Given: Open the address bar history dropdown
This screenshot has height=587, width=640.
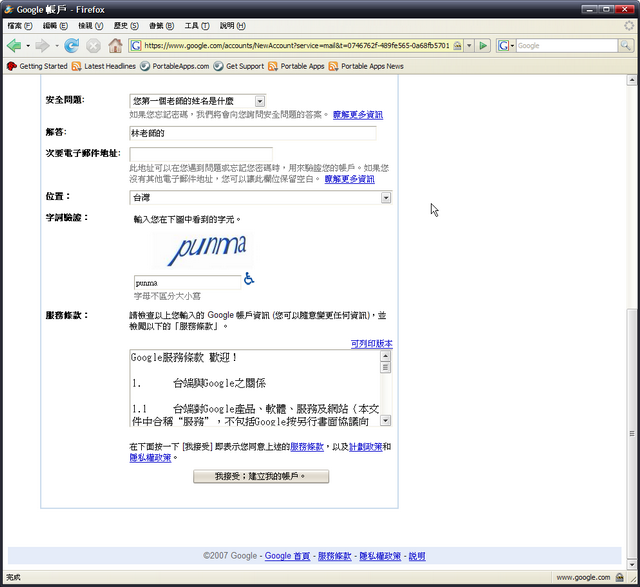Looking at the screenshot, I should coord(469,46).
